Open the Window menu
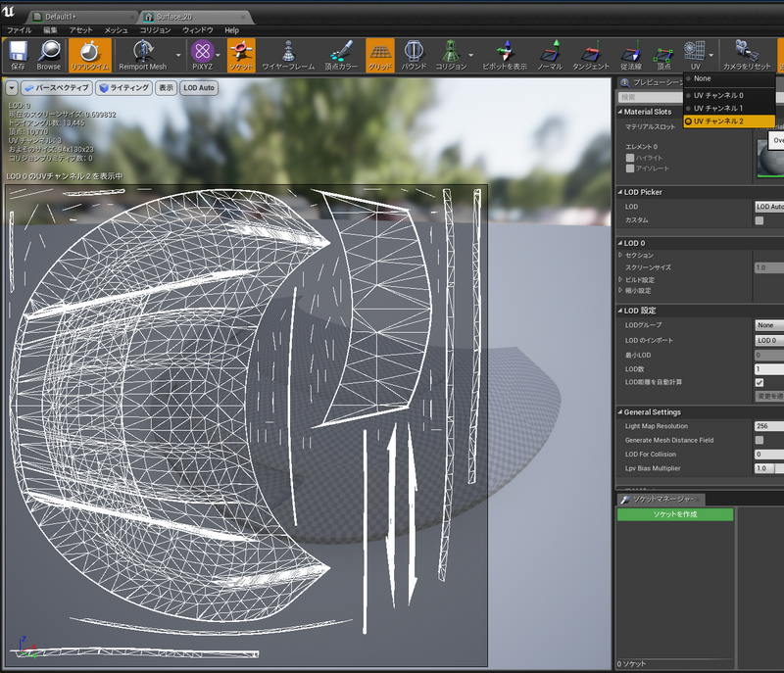784x673 pixels. pos(198,30)
